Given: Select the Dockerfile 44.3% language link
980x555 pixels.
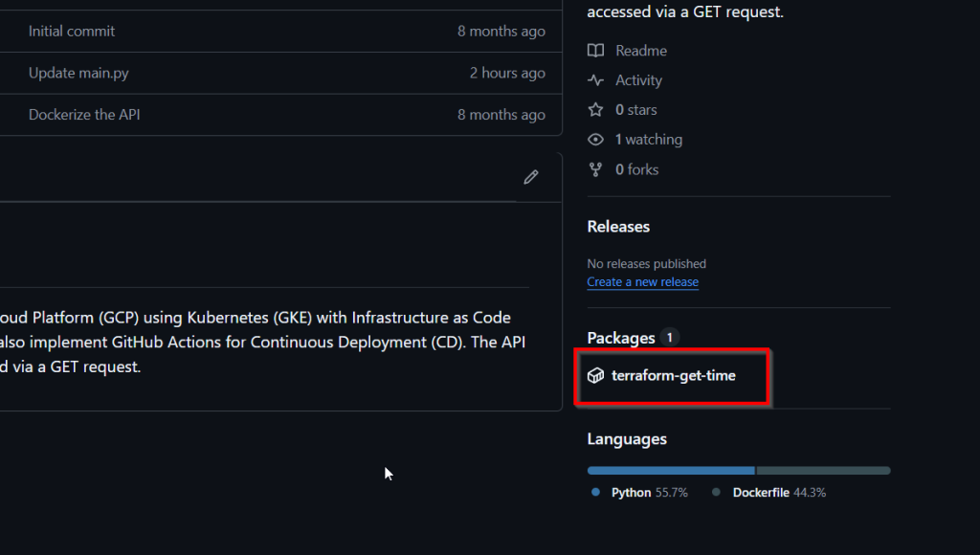Looking at the screenshot, I should tap(778, 493).
